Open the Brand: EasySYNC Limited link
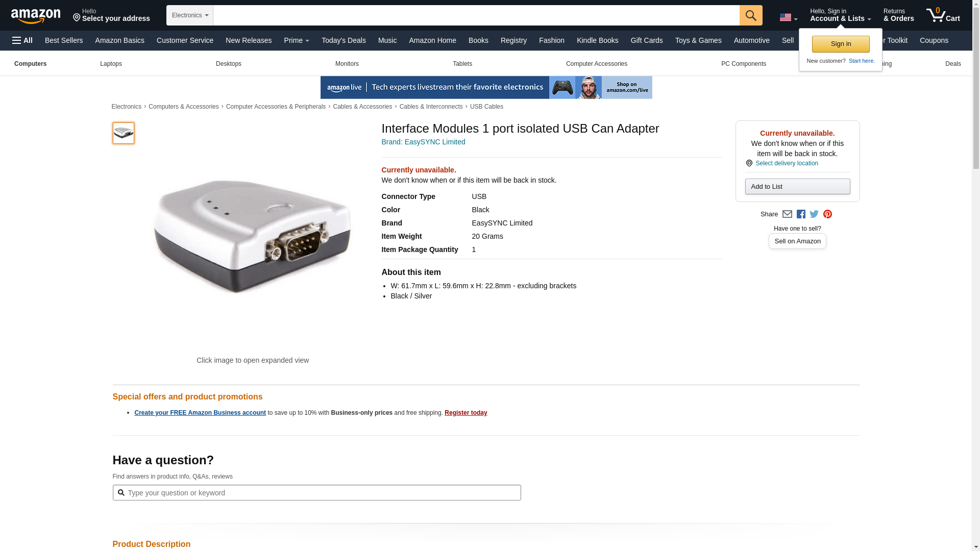 point(423,142)
